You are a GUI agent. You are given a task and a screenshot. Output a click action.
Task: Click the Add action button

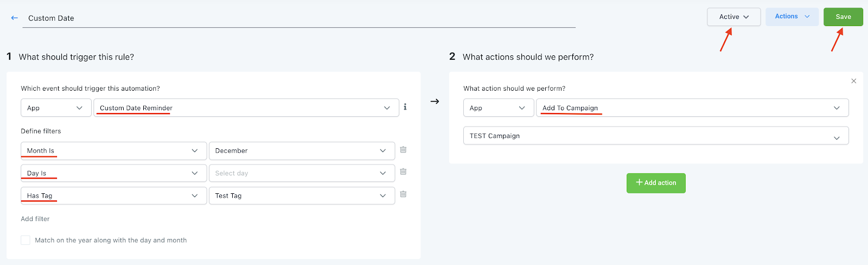pos(656,183)
